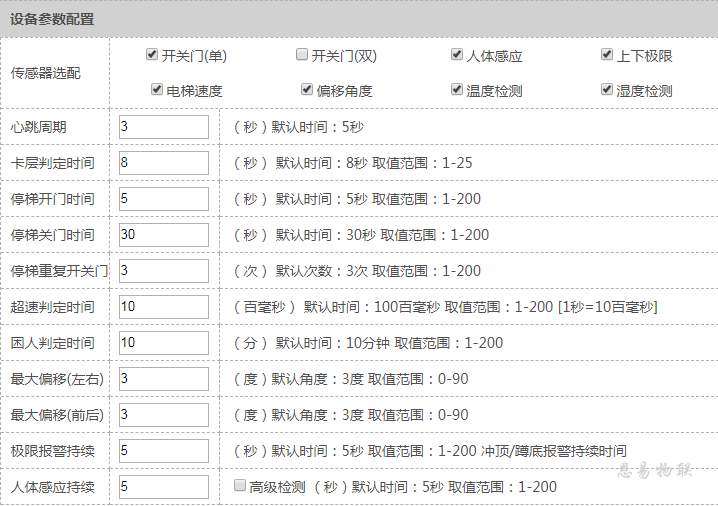The image size is (718, 506).
Task: Click the 心跳周期 input field
Action: pyautogui.click(x=163, y=127)
